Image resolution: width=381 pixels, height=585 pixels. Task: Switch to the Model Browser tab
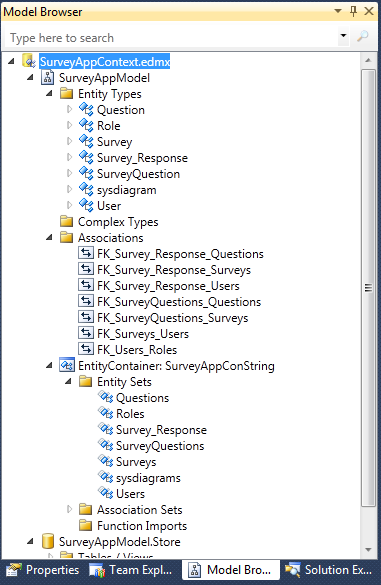(x=231, y=570)
